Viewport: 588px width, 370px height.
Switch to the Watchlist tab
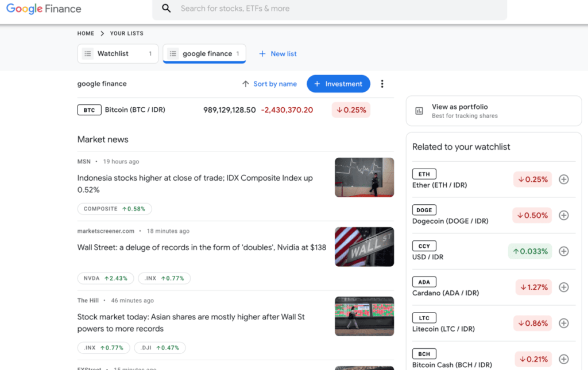click(x=118, y=53)
